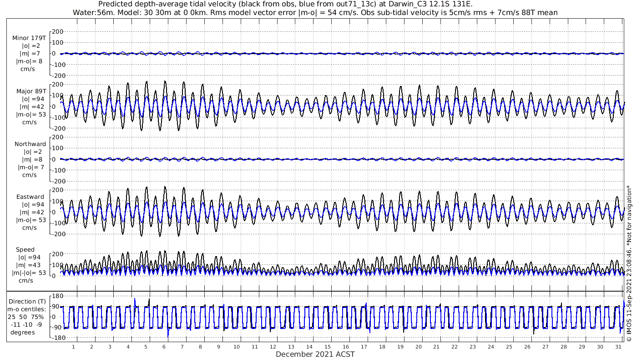Select the -90 tick of the Direction axis

(x=57, y=328)
